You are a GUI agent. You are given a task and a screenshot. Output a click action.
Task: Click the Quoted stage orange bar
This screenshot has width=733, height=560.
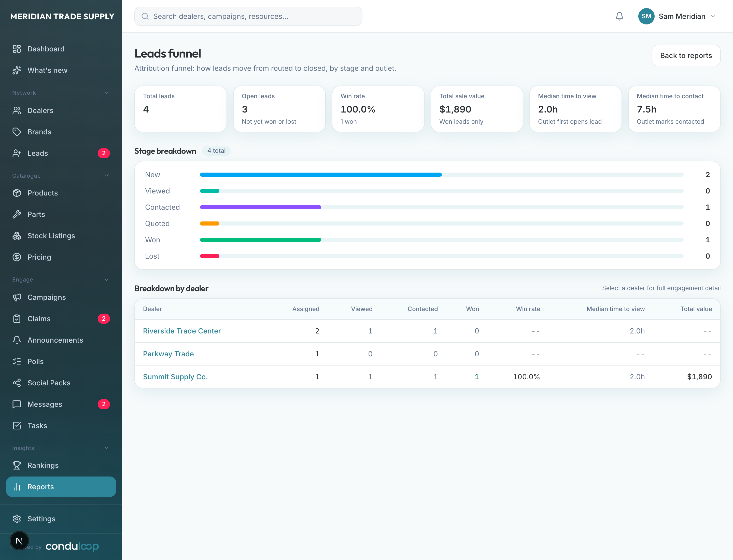(209, 223)
